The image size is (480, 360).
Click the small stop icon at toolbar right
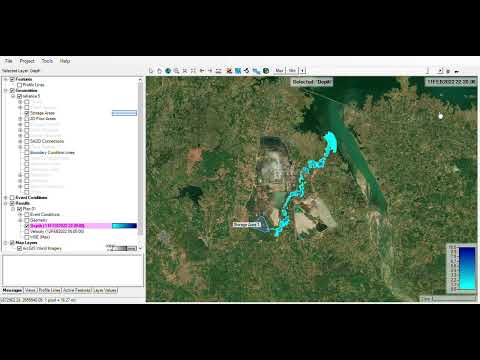tap(448, 71)
